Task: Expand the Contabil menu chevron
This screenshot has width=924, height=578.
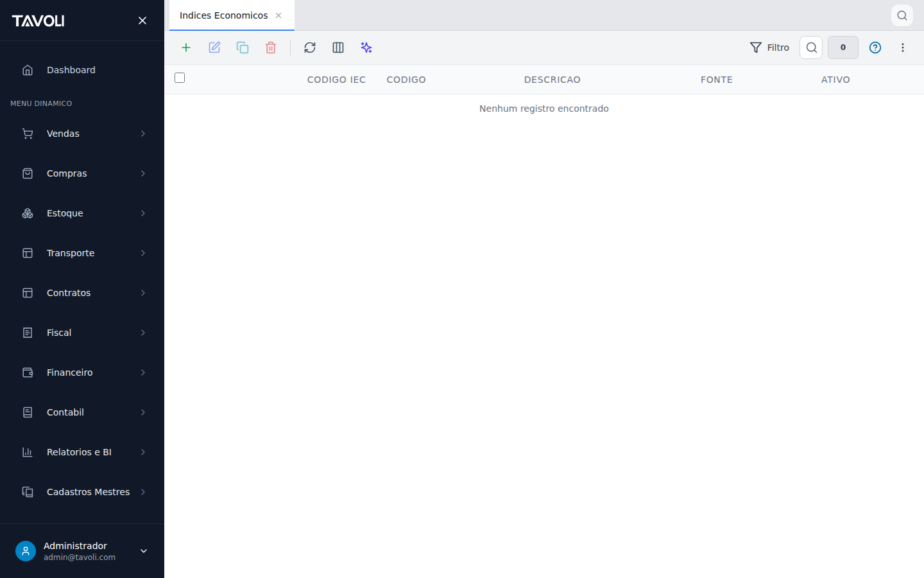Action: click(143, 412)
